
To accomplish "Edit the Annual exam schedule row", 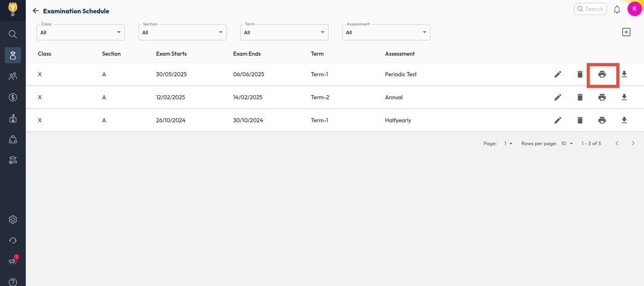I will tap(557, 97).
